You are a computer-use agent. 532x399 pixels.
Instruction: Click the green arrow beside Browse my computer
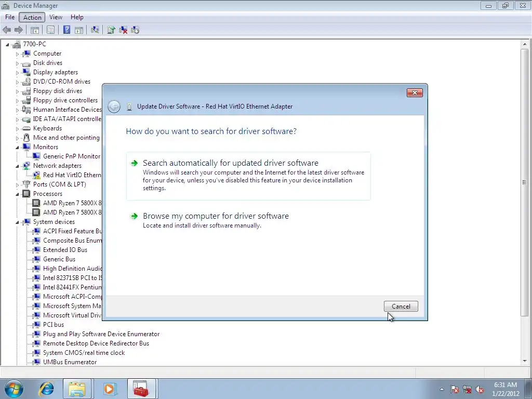point(135,216)
